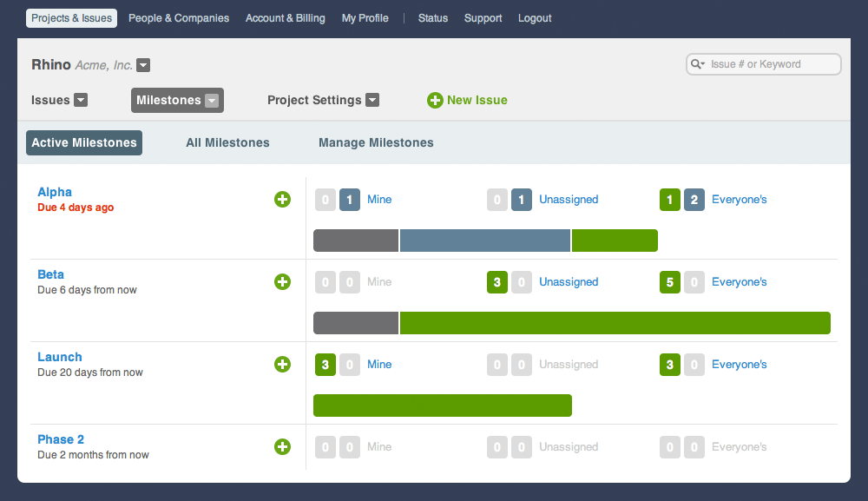Switch to the All Milestones tab

227,142
